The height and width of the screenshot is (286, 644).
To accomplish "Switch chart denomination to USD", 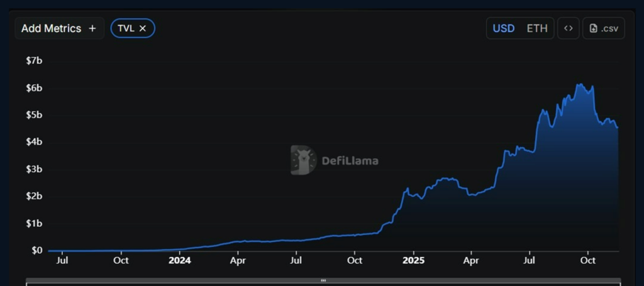I will point(504,28).
